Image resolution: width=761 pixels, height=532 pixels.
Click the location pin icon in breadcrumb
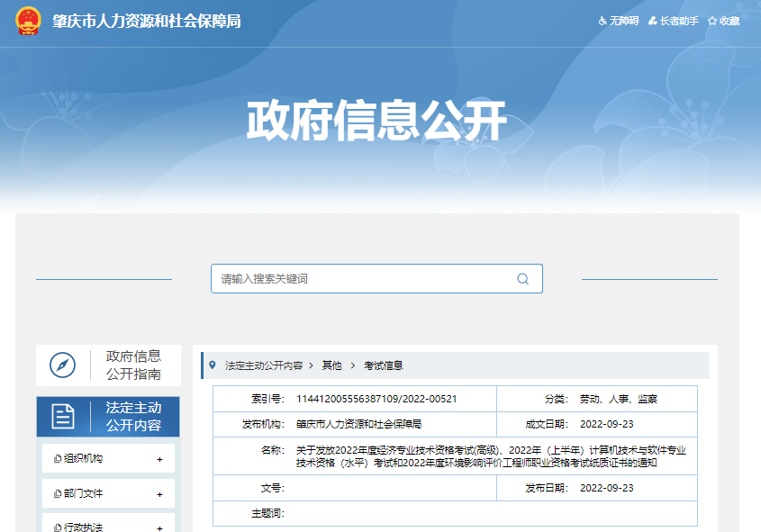(213, 365)
